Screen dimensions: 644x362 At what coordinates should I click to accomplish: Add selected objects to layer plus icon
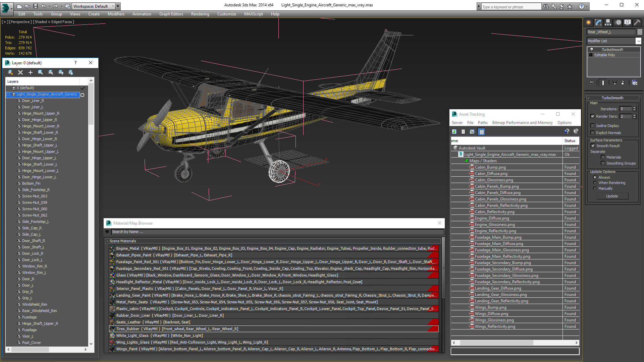pos(31,72)
